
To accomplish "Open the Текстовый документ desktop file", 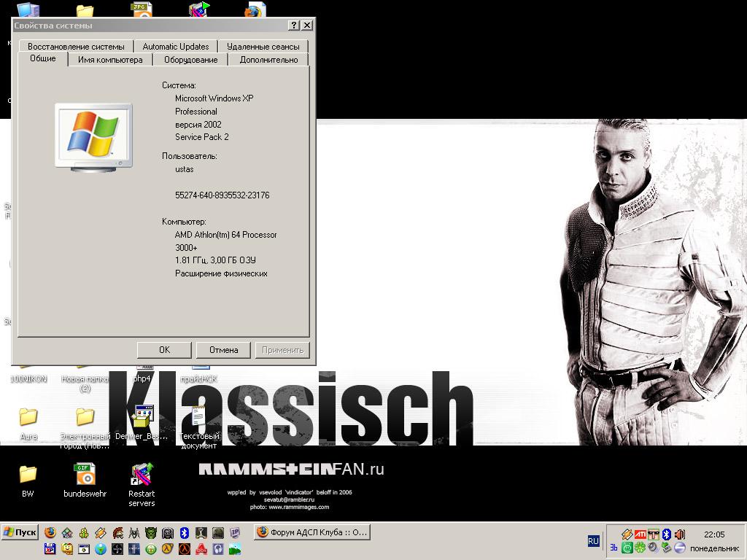I will click(198, 419).
